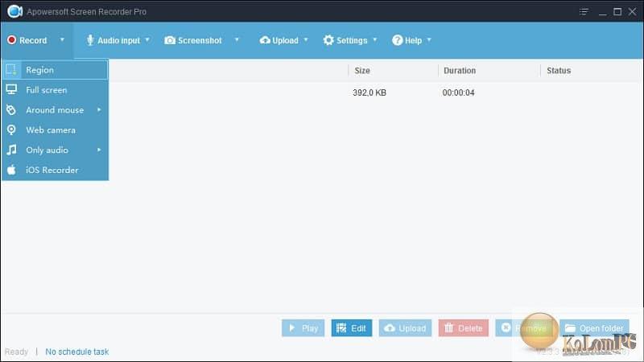Viewport: 644px width, 362px height.
Task: Expand the Only audio submenu arrow
Action: 99,150
